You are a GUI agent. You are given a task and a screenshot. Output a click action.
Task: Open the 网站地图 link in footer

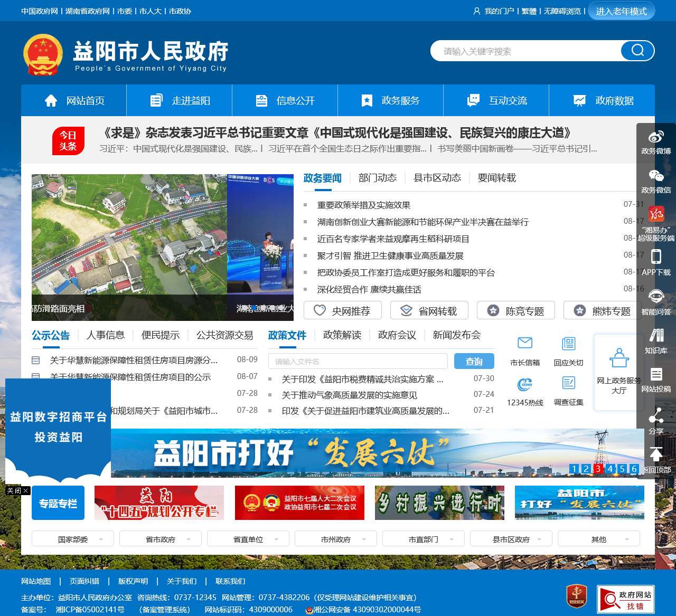(35, 581)
